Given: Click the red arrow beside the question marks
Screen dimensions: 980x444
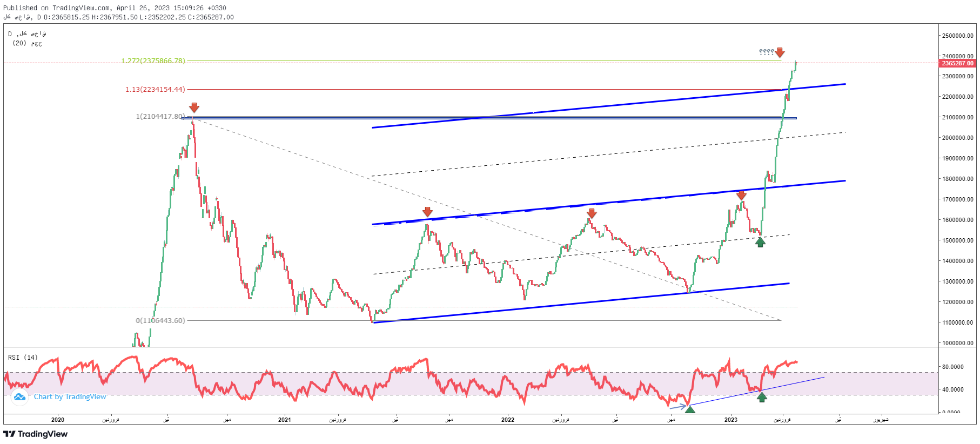Looking at the screenshot, I should 779,52.
